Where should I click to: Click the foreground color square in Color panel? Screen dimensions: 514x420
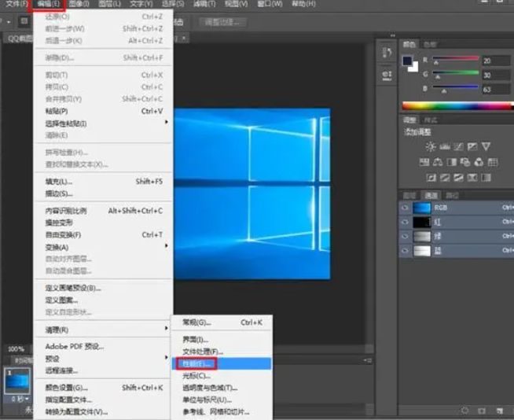[409, 61]
